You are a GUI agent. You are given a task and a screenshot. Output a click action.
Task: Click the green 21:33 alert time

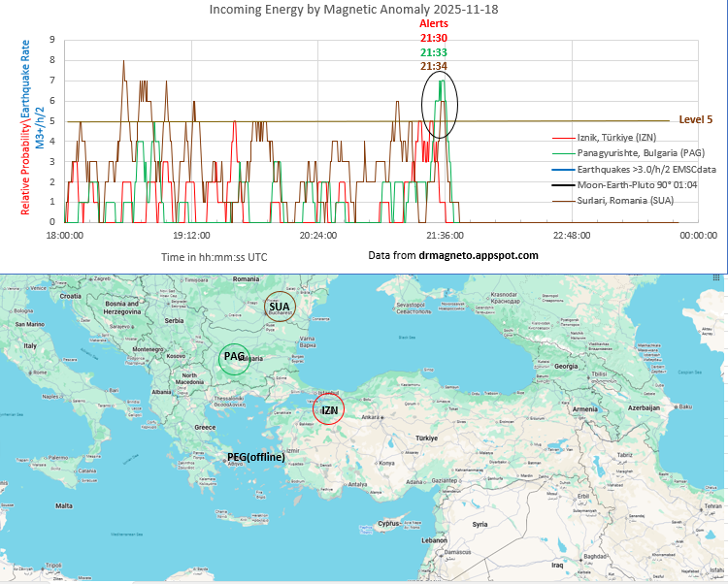point(434,52)
